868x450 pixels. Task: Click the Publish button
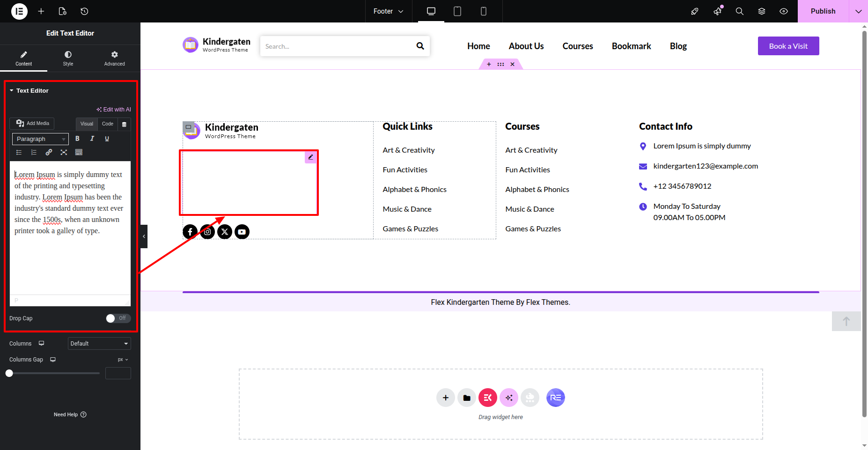click(823, 11)
